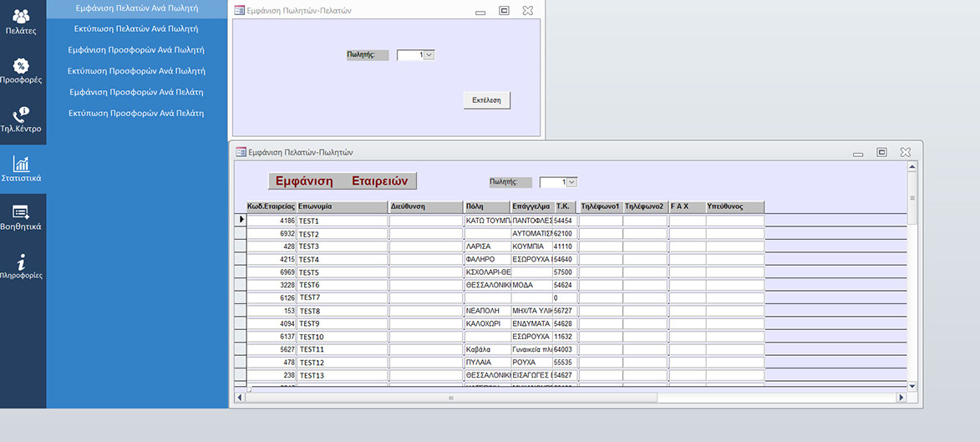The image size is (980, 442).
Task: Select the row selector for TEST1
Action: (241, 221)
